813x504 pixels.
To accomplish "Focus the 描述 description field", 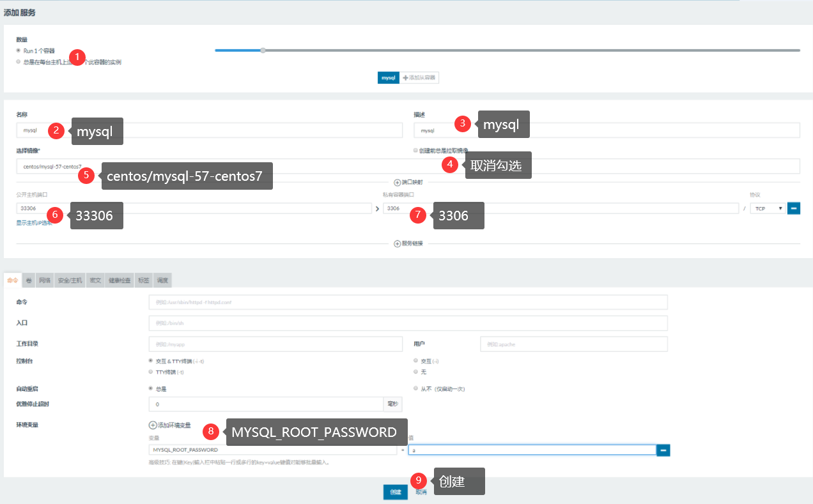I will (607, 130).
